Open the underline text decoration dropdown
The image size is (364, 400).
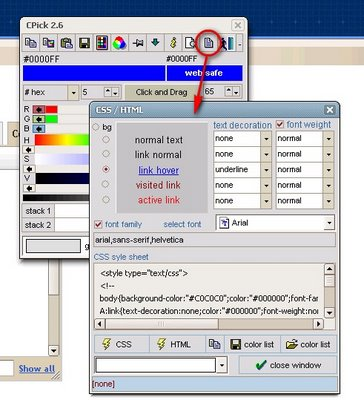266,170
